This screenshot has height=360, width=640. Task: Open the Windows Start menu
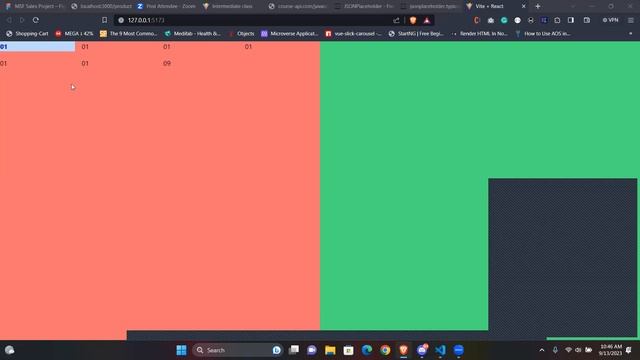pos(181,350)
